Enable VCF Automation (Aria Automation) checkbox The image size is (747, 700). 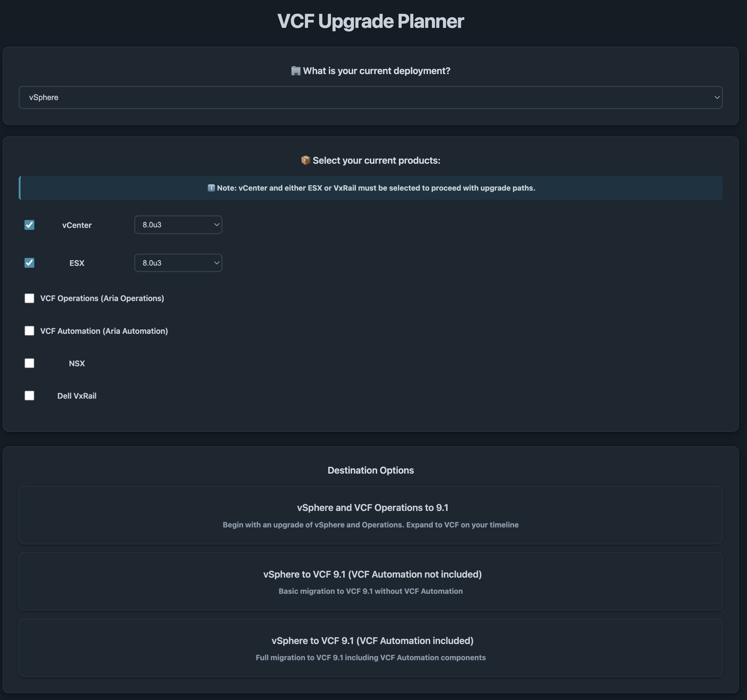pyautogui.click(x=29, y=331)
